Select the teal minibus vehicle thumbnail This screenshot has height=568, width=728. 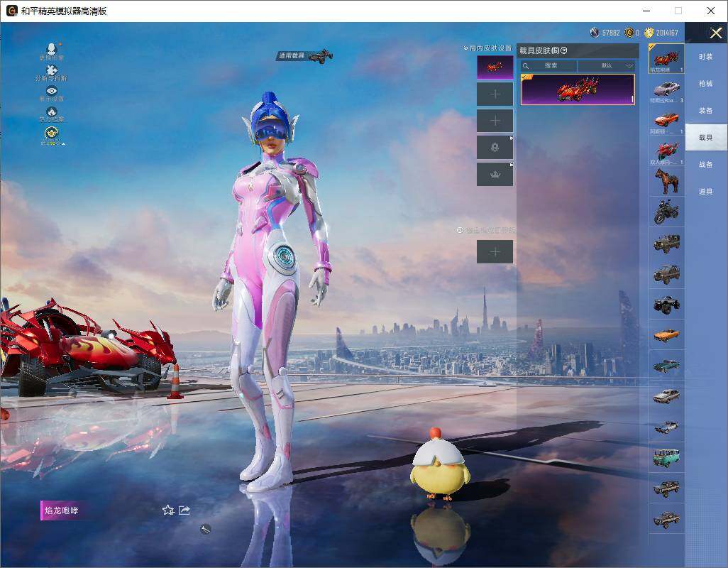(666, 457)
